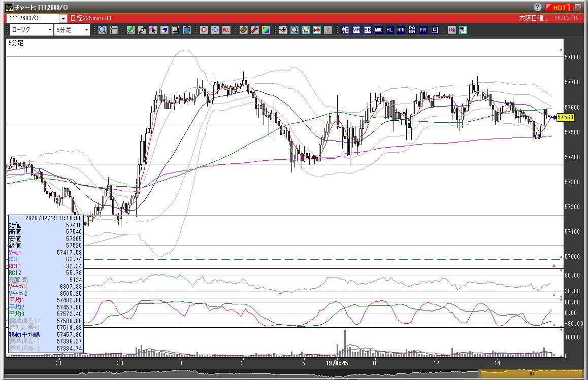The height and width of the screenshot is (380, 588).
Task: Open the ローソク chart type dropdown
Action: 49,30
